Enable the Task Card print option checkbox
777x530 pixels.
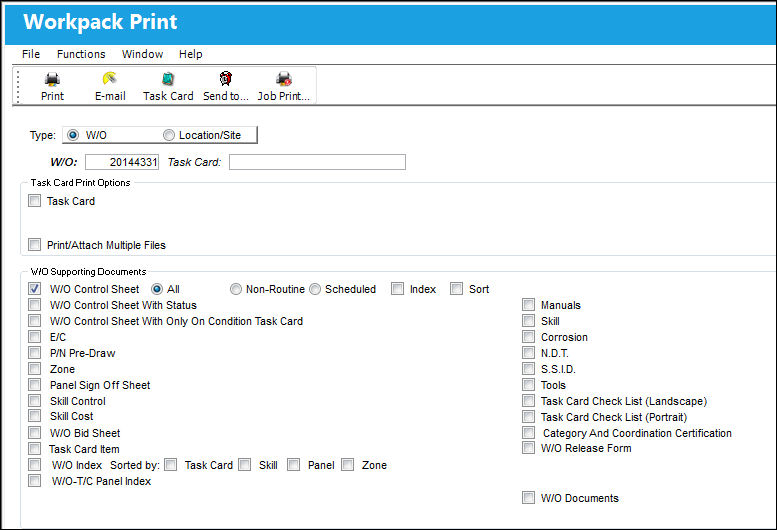click(x=34, y=201)
